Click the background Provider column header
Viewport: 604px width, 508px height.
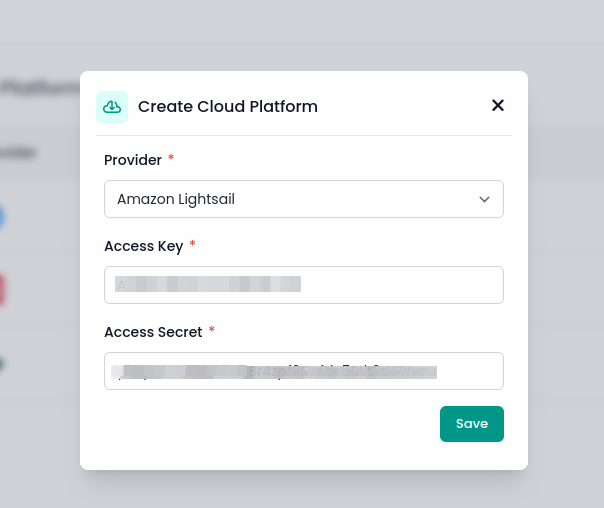pos(20,153)
